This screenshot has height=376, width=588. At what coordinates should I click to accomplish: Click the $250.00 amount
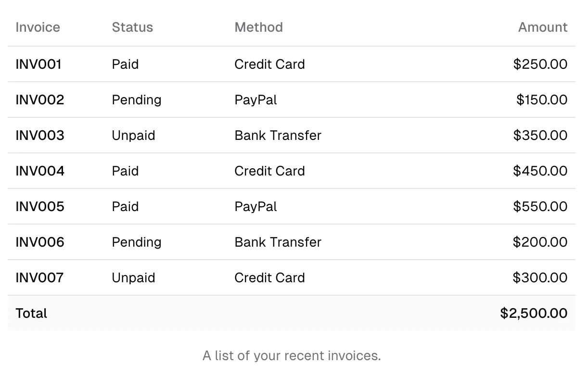click(540, 64)
